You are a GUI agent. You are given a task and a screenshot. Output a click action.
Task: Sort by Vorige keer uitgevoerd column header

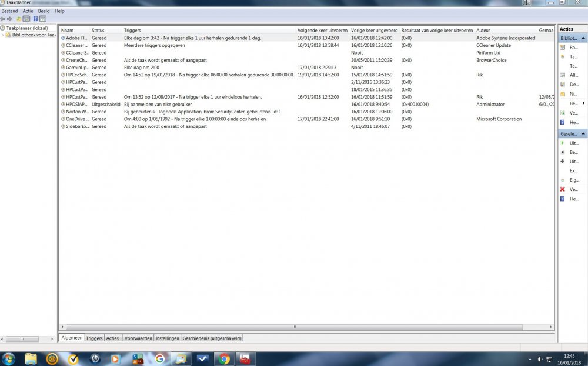click(374, 31)
